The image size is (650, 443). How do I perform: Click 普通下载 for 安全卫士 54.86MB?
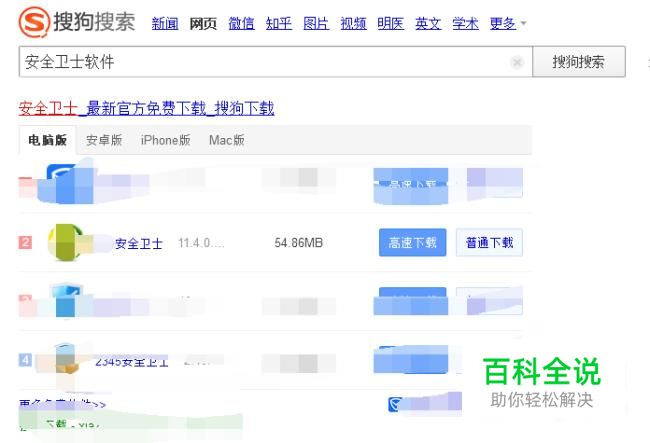[489, 242]
